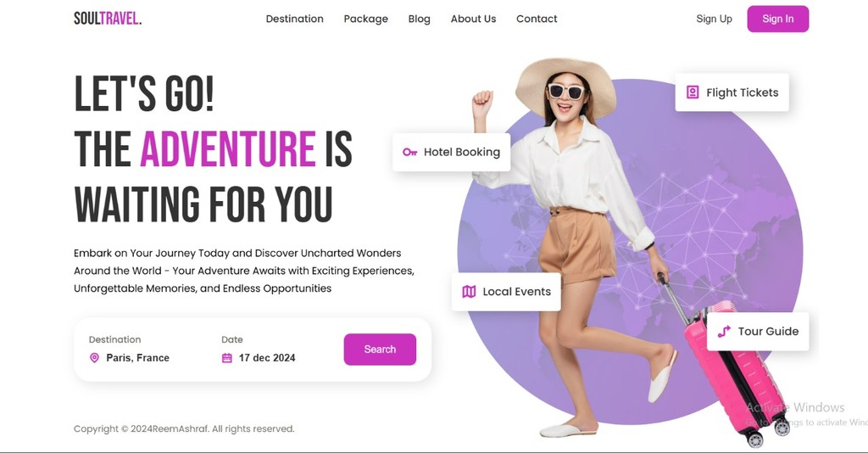Click the Sign Up link
Image resolution: width=868 pixels, height=453 pixels.
tap(714, 19)
